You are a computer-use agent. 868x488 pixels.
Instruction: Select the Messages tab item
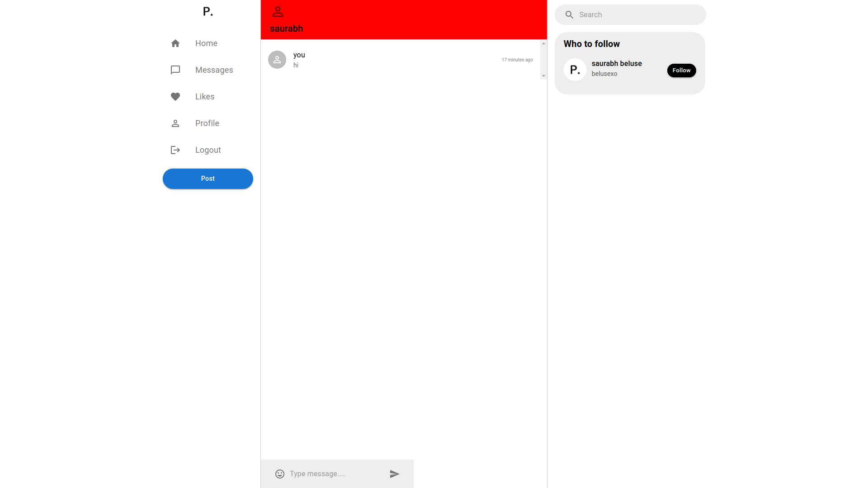tap(208, 70)
